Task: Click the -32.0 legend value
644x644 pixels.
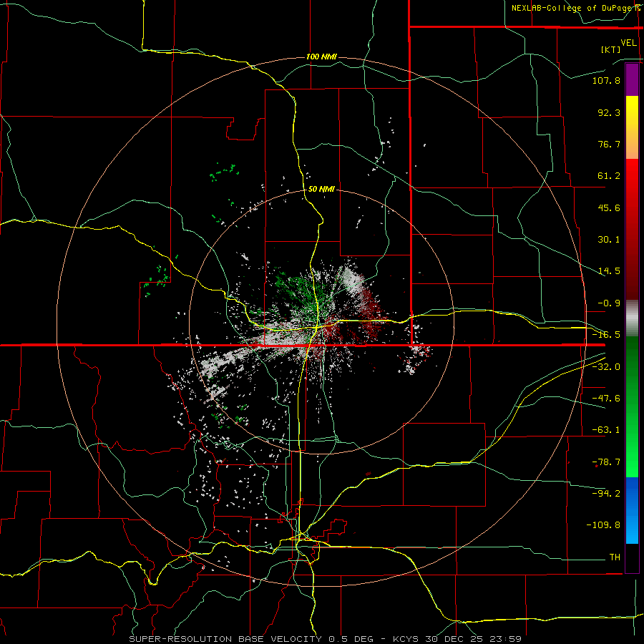Action: coord(606,367)
